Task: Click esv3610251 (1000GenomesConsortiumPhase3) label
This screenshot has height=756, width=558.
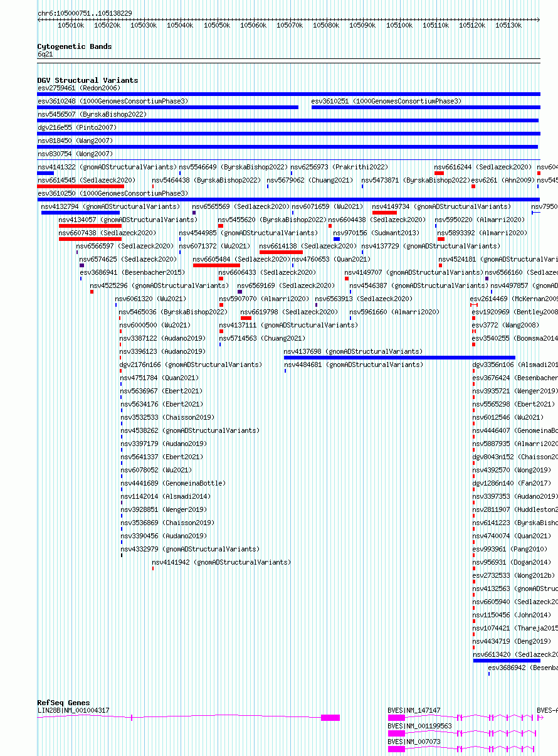Action: click(x=386, y=101)
